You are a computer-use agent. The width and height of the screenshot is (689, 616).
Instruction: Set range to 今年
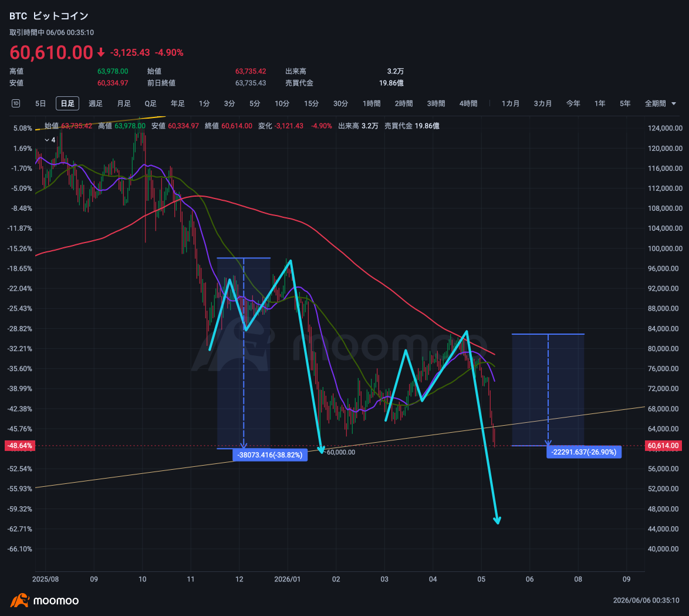tap(573, 103)
